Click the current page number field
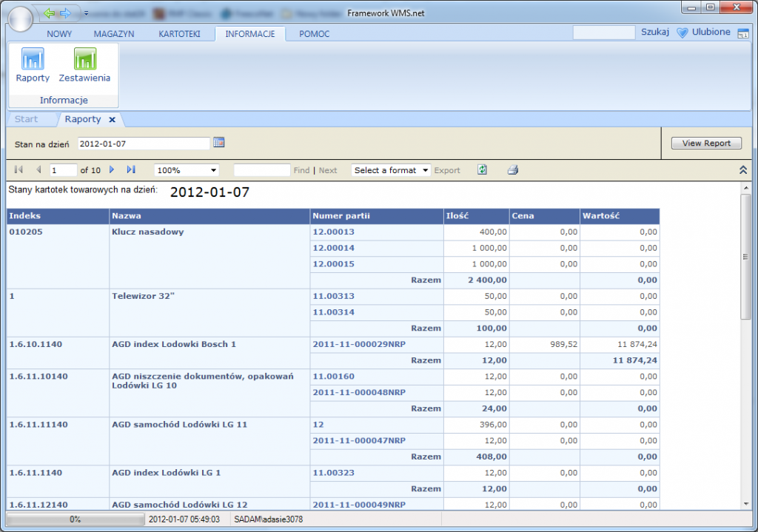Viewport: 758px width, 532px height. click(x=63, y=170)
